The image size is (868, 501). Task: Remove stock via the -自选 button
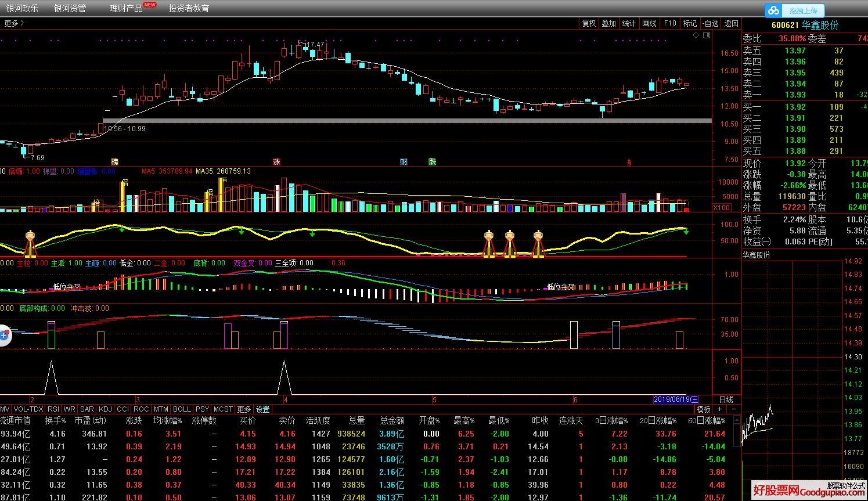click(x=711, y=23)
